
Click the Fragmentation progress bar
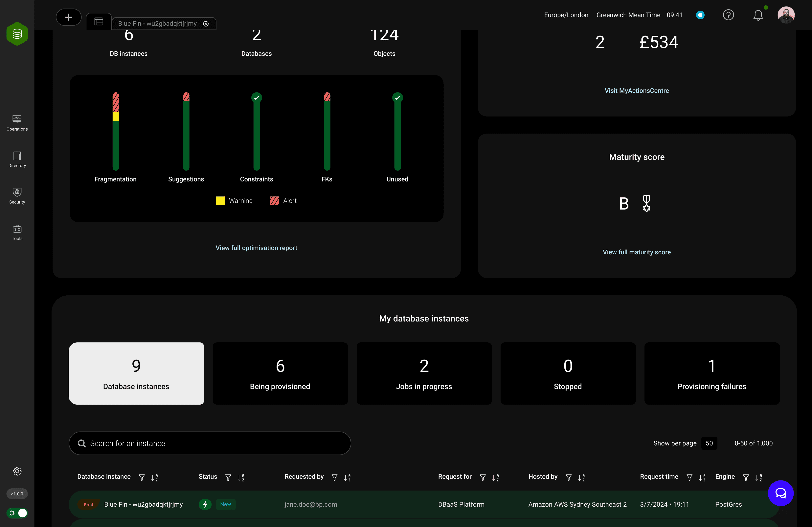tap(116, 131)
